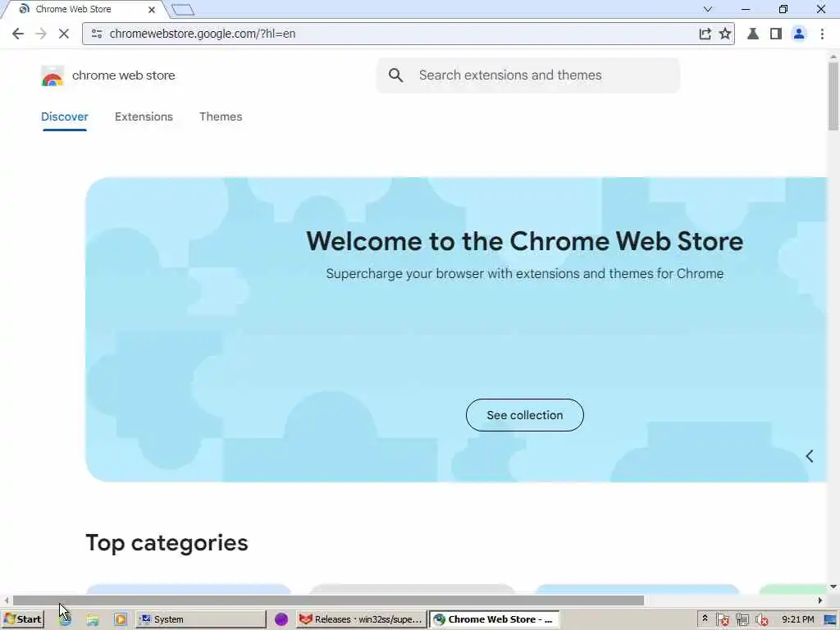This screenshot has width=840, height=630.
Task: Share this page icon
Action: [705, 34]
